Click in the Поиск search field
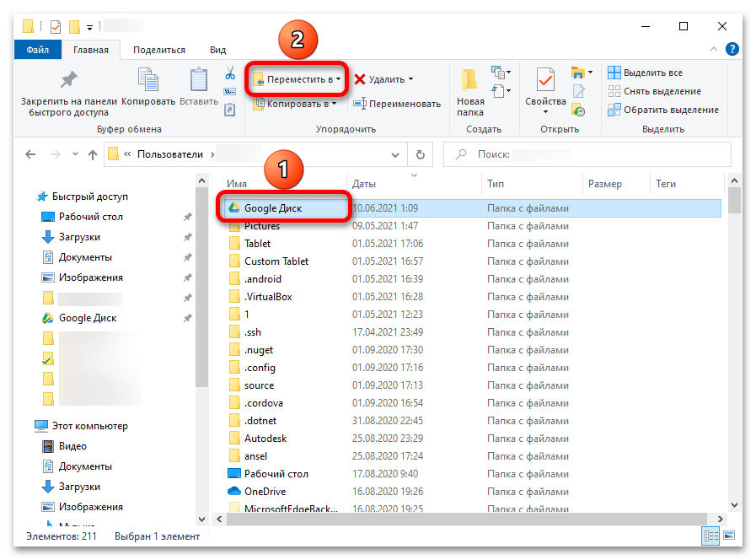 587,154
